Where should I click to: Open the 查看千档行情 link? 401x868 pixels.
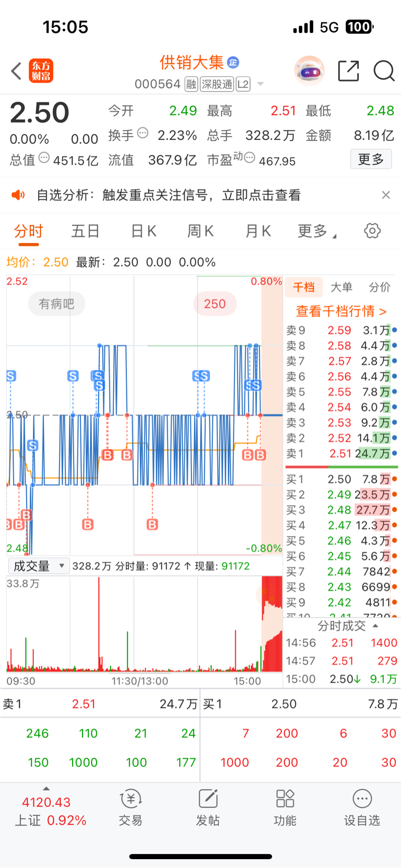click(x=341, y=312)
